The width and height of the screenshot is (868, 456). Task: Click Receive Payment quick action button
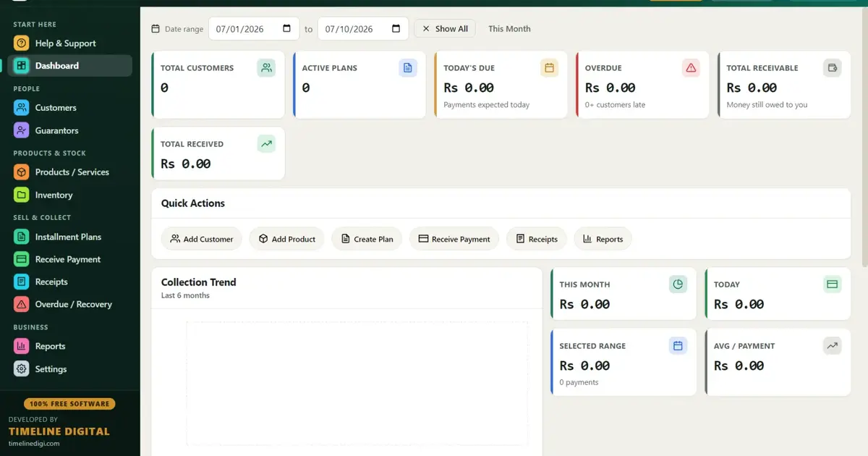pyautogui.click(x=454, y=239)
